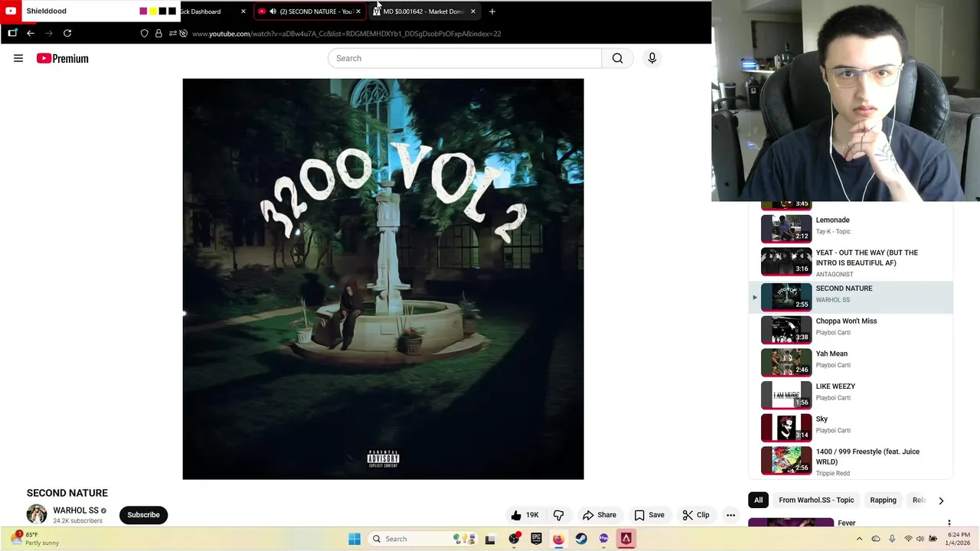This screenshot has width=980, height=551.
Task: Expand filter chips with right chevron
Action: coord(941,500)
